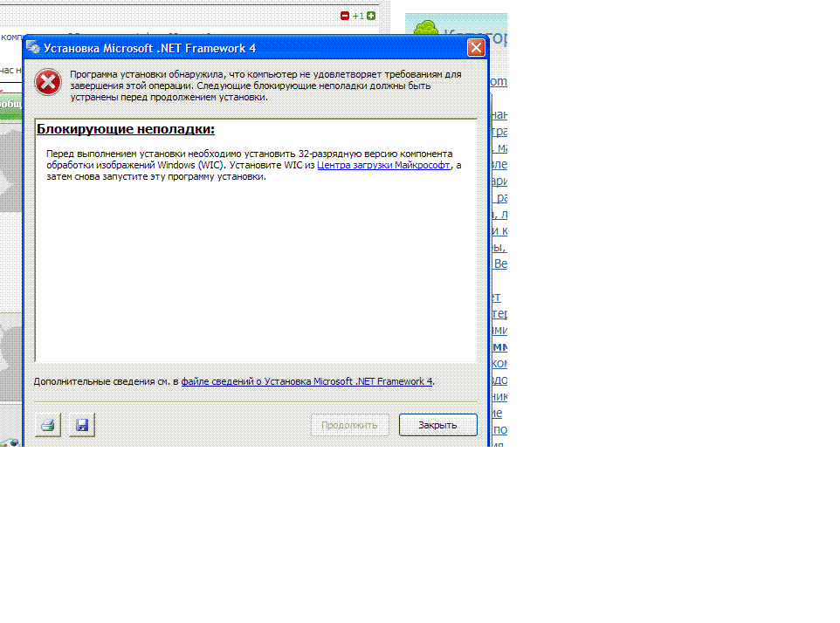Screen dimensions: 840x623
Task: Open the Центра загрузки Майкрософт link
Action: [x=383, y=165]
